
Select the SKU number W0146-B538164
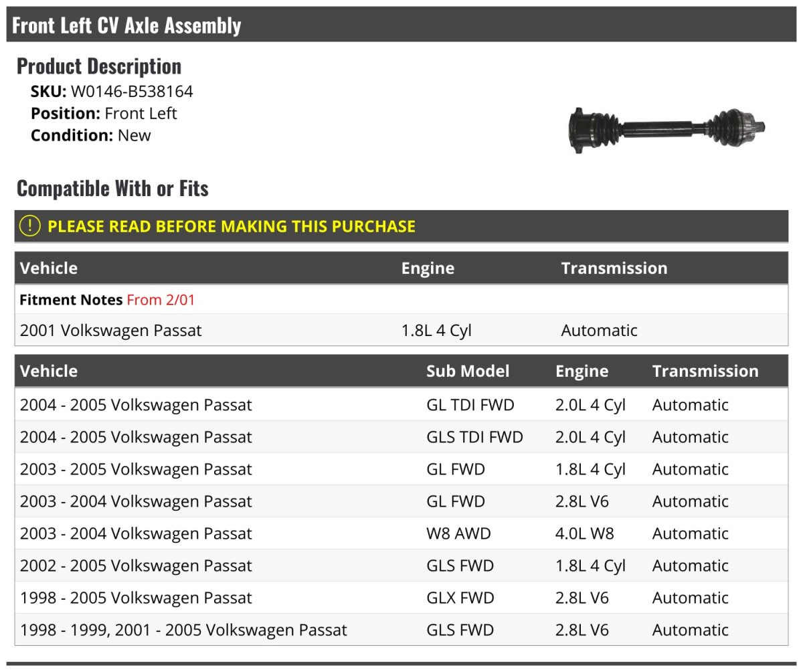pos(132,92)
